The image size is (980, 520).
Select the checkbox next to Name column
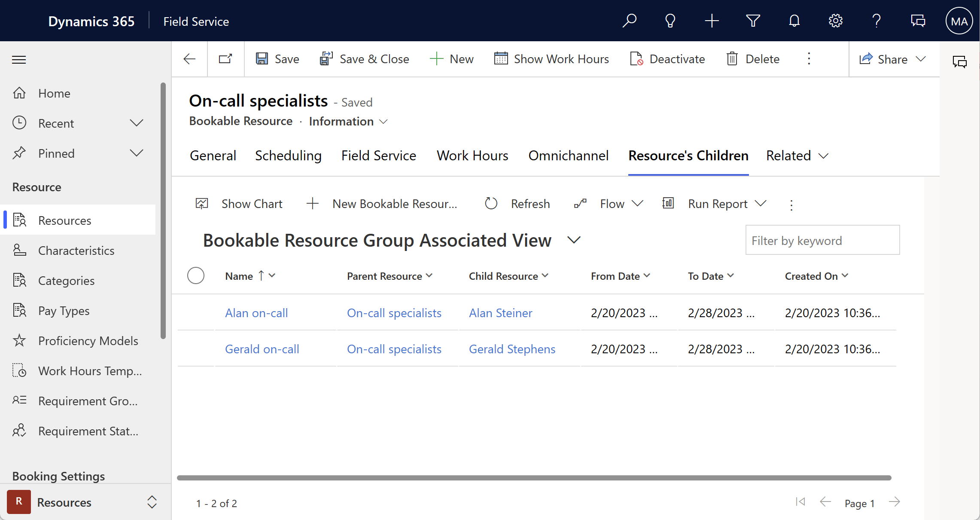pyautogui.click(x=196, y=275)
